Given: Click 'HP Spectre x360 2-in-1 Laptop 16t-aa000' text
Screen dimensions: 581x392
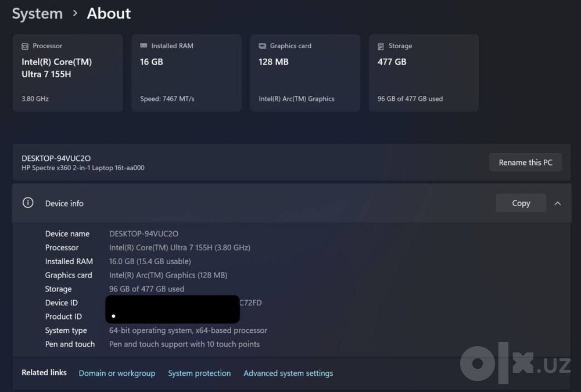Looking at the screenshot, I should click(83, 168).
